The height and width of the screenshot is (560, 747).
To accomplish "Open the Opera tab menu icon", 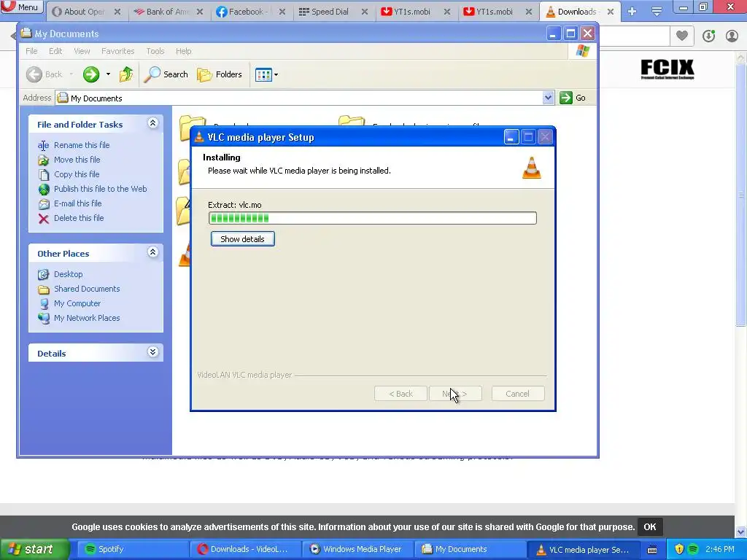I will [657, 12].
